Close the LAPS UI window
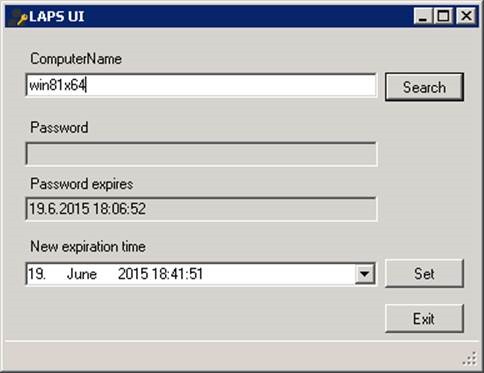This screenshot has width=484, height=373. coord(466,16)
